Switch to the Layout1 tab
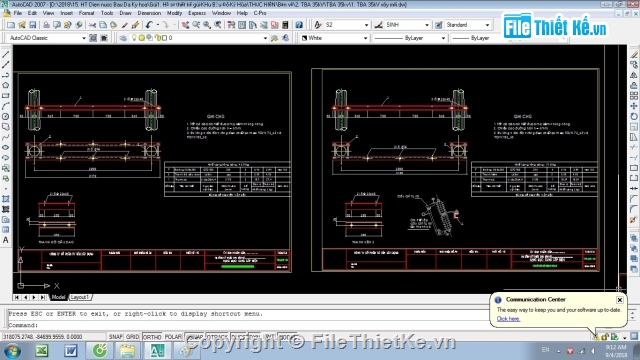The height and width of the screenshot is (360, 640). pos(80,297)
